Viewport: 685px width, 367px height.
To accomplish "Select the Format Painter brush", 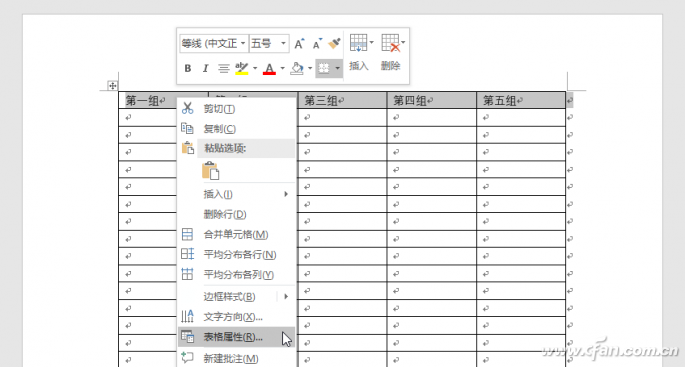I will pyautogui.click(x=335, y=43).
